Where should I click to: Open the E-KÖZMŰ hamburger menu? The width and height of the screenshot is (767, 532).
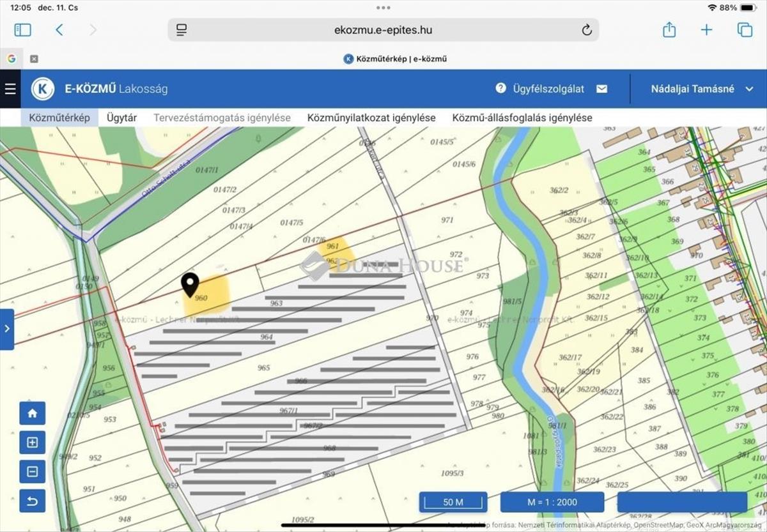(x=10, y=89)
